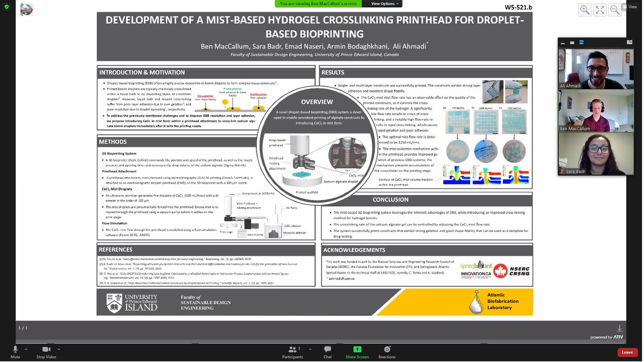Viewport: 644px width, 362px height.
Task: Expand audio settings arrow beside Mute
Action: (x=27, y=349)
